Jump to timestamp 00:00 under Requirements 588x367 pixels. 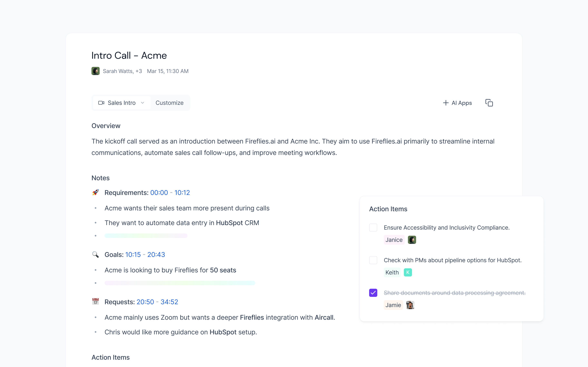pos(159,192)
